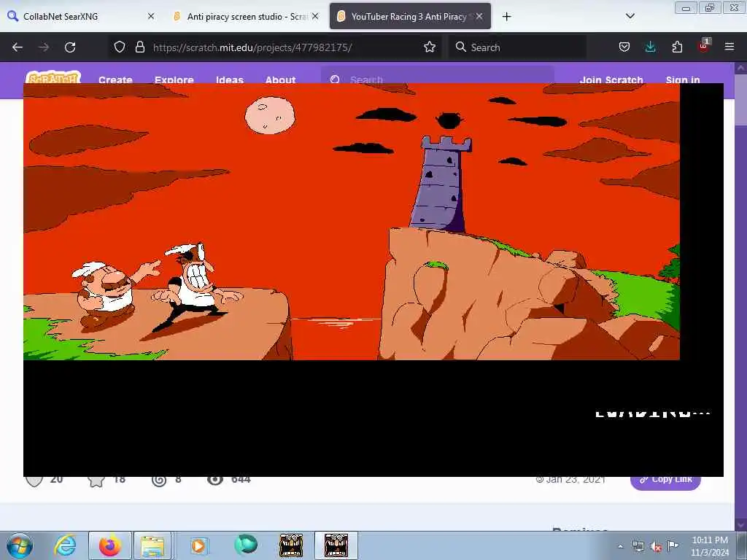Open the Scratch Create menu item
This screenshot has height=560, width=747.
tap(115, 79)
